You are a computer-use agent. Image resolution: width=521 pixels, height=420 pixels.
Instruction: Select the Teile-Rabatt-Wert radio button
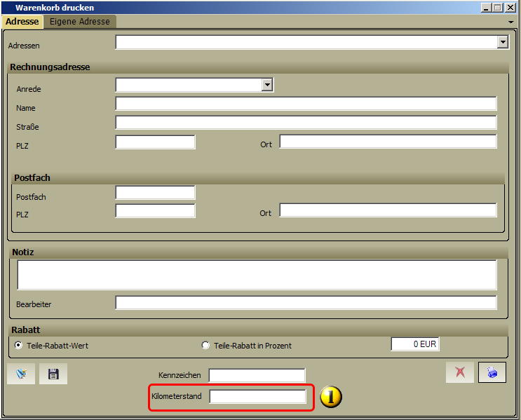pyautogui.click(x=19, y=345)
